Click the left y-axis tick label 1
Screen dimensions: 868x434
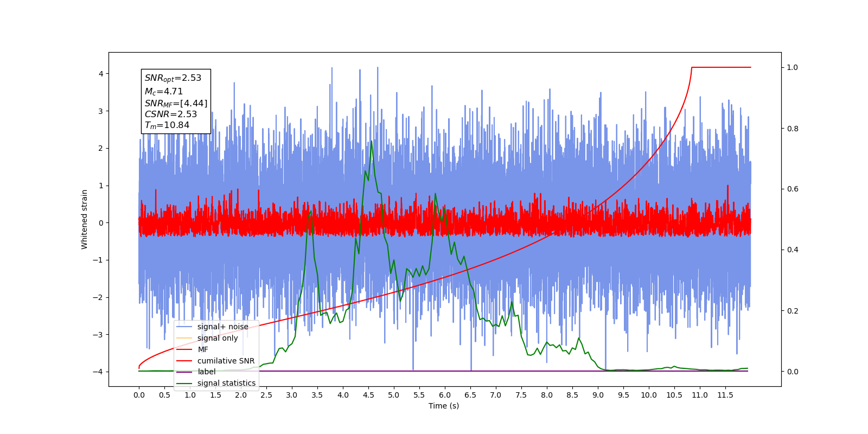[x=101, y=186]
